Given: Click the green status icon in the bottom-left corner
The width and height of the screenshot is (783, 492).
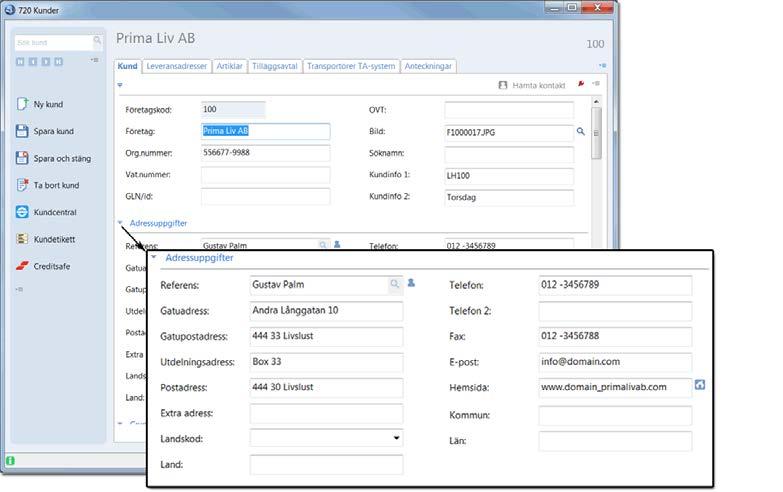Looking at the screenshot, I should point(10,460).
